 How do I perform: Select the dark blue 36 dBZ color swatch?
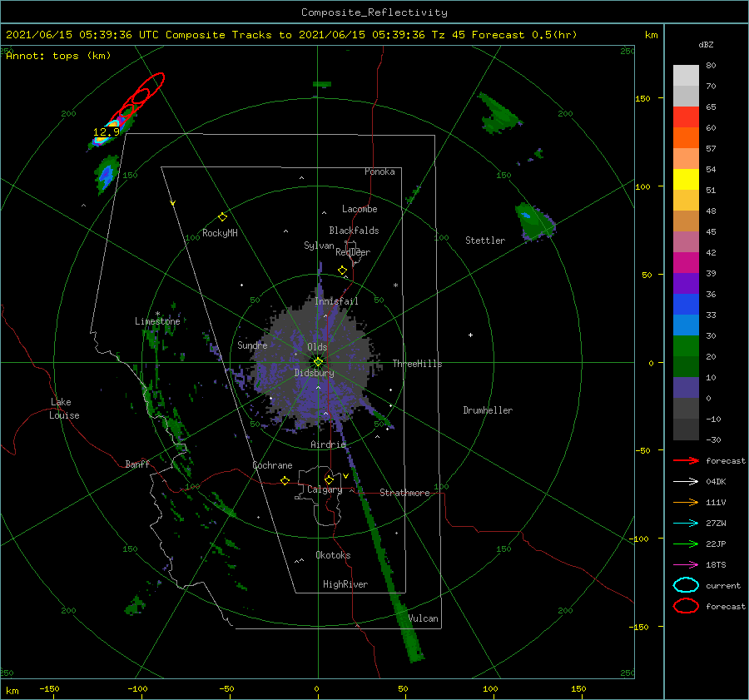click(x=686, y=305)
